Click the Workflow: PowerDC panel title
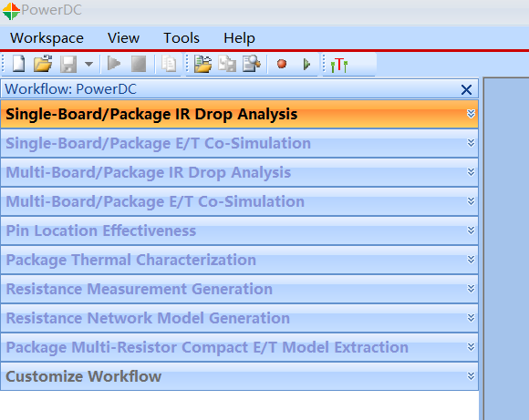Image resolution: width=529 pixels, height=420 pixels. click(70, 89)
